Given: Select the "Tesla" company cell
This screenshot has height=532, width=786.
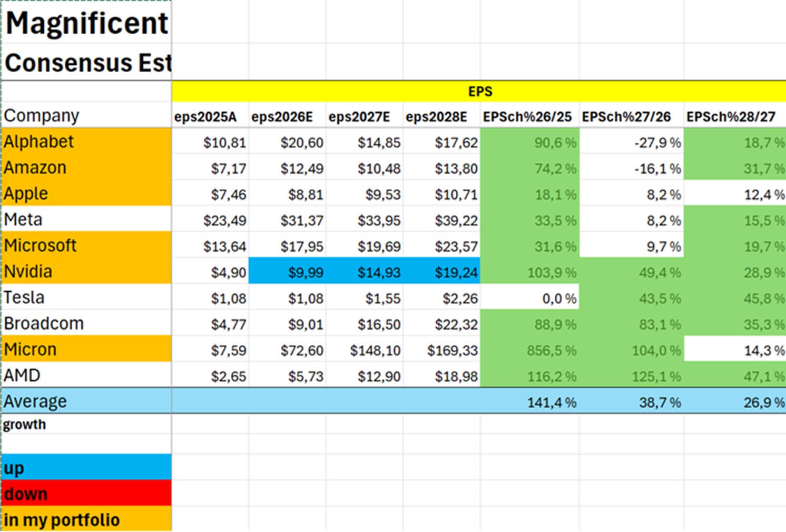Looking at the screenshot, I should [86, 297].
